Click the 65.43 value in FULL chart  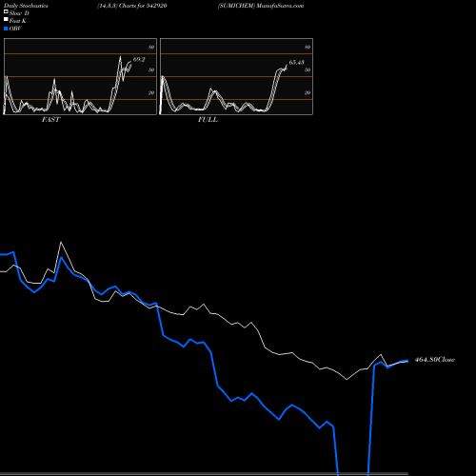point(297,62)
